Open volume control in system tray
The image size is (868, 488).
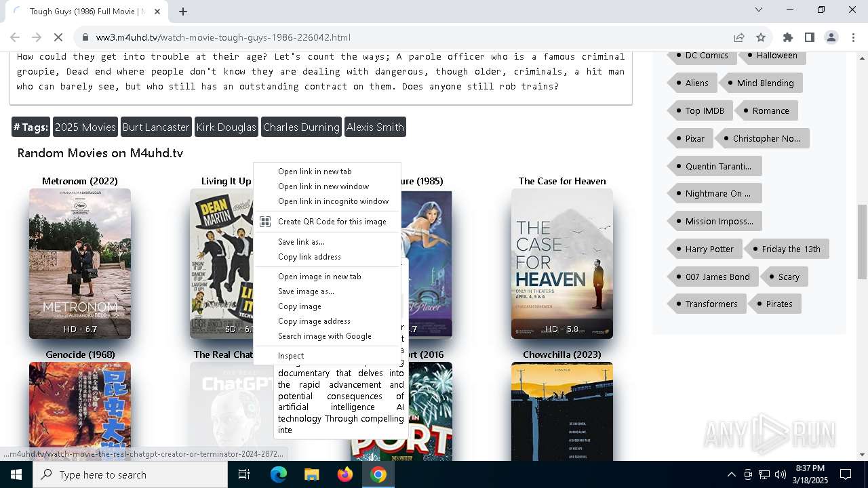(x=781, y=474)
